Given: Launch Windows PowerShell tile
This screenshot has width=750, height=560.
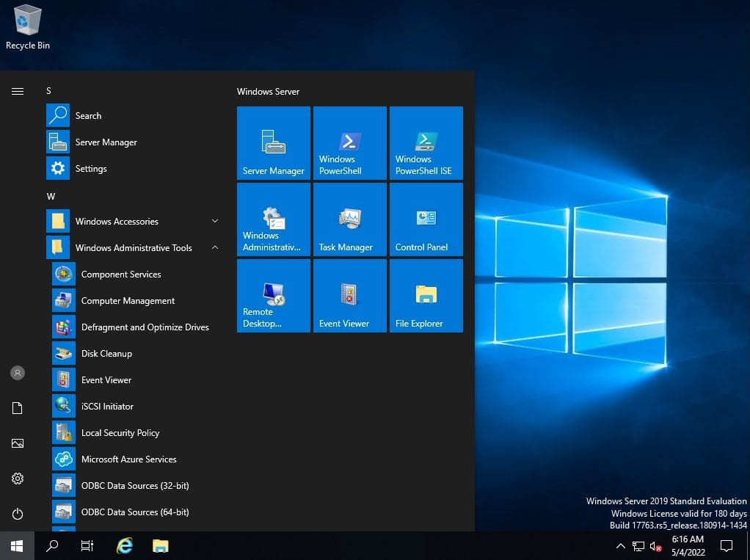Looking at the screenshot, I should pos(349,143).
